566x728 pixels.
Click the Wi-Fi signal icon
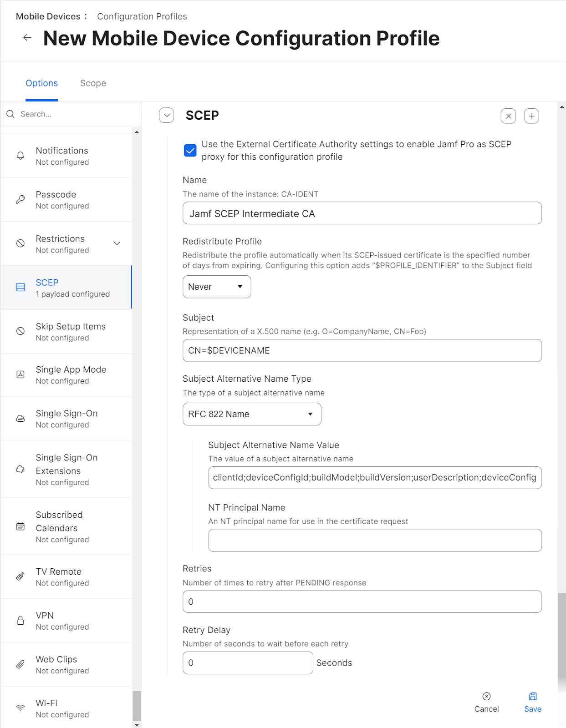coord(20,708)
